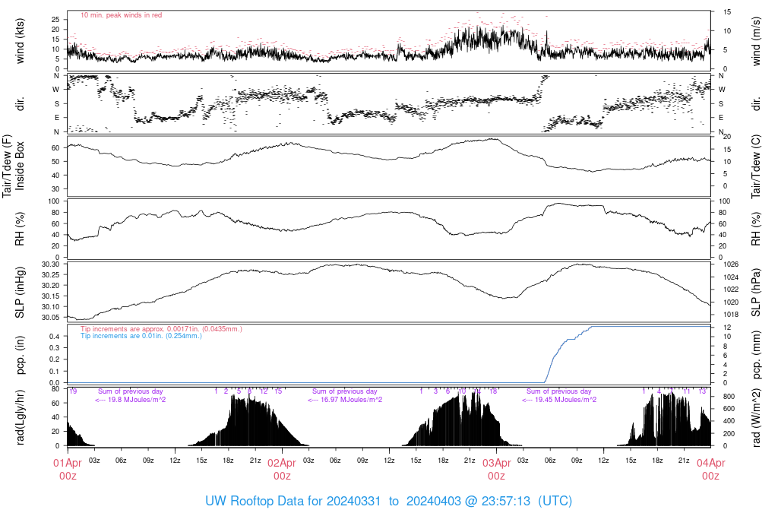Click the '30.30' value on SLP axis

click(51, 264)
